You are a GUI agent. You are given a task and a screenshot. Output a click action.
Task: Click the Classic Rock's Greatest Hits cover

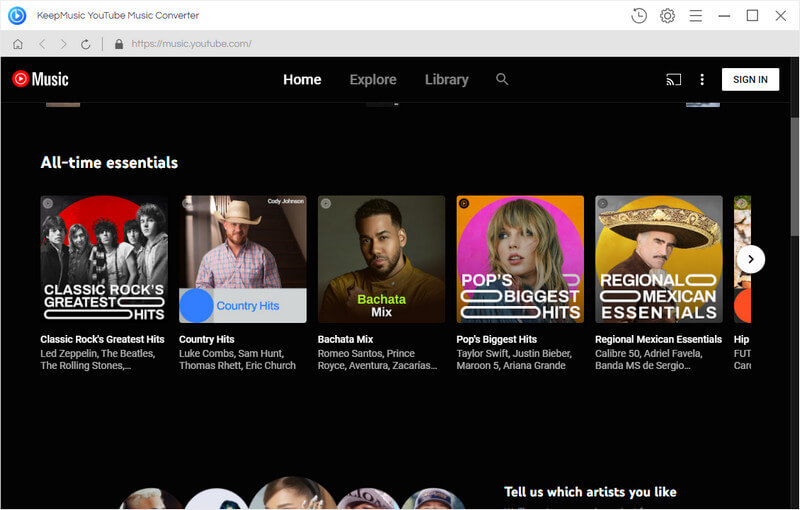[x=104, y=259]
